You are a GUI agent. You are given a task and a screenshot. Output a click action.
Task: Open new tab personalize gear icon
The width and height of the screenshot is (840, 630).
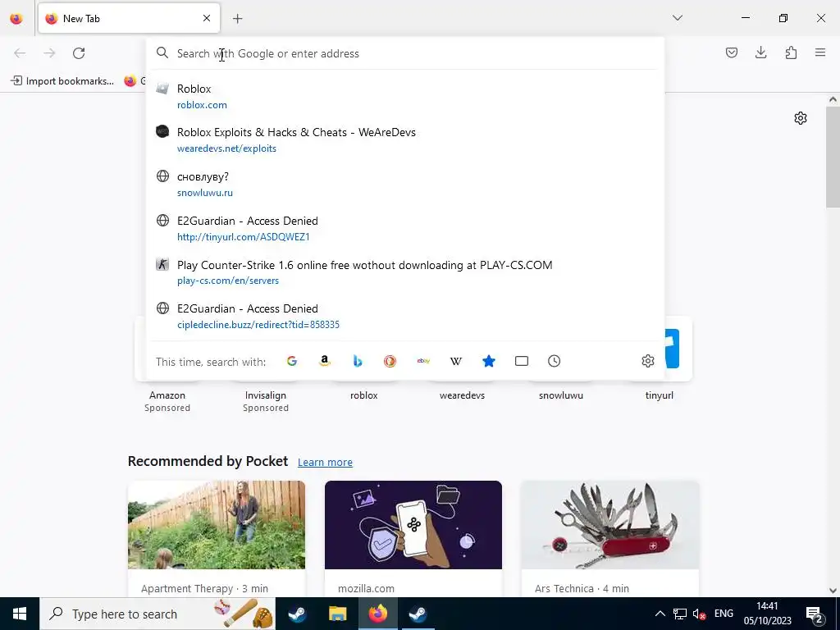point(801,118)
